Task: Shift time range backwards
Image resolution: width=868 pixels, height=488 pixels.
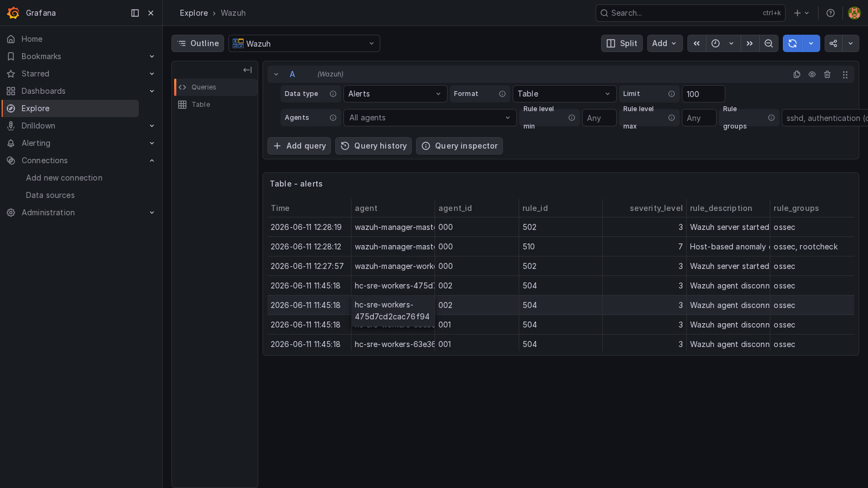Action: click(x=697, y=43)
